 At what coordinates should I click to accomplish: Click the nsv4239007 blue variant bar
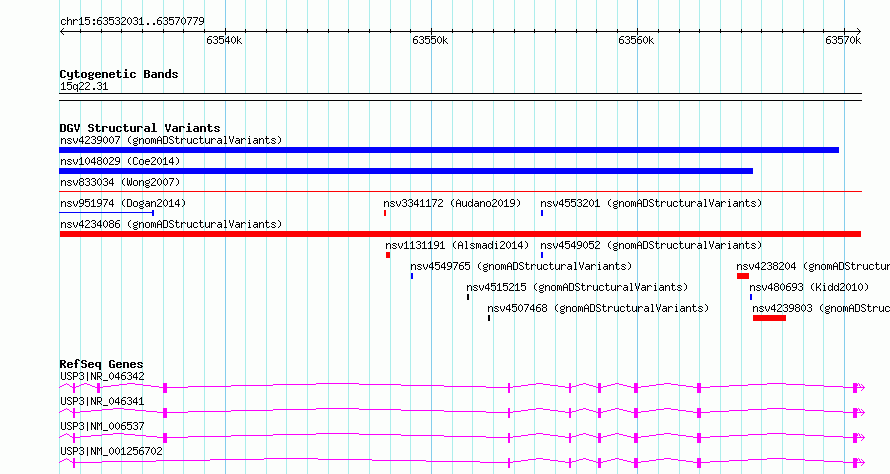tap(449, 150)
